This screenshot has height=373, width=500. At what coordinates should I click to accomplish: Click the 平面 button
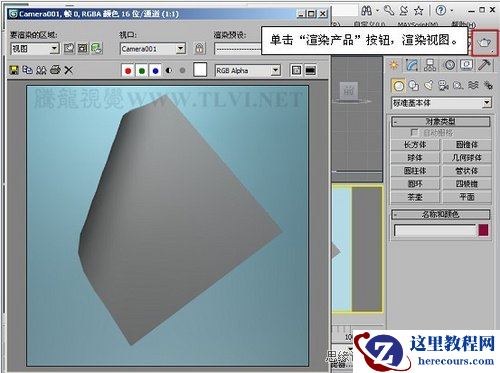coord(467,197)
